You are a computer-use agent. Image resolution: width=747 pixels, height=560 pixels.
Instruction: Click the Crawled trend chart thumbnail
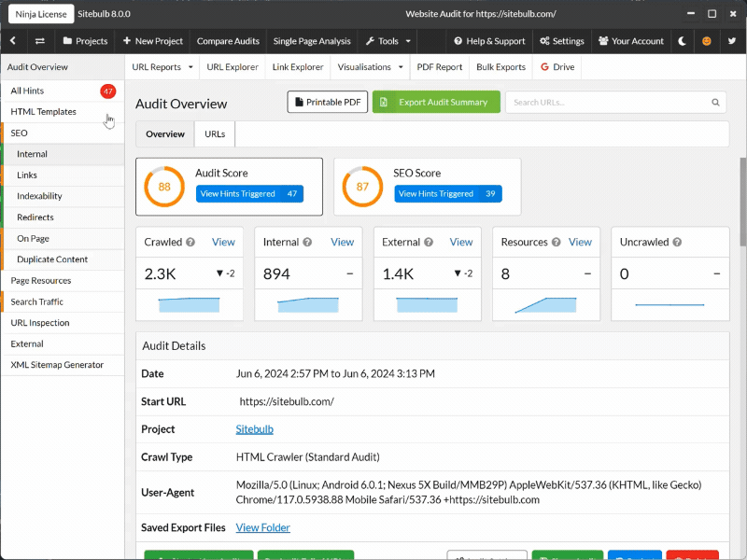coord(190,305)
